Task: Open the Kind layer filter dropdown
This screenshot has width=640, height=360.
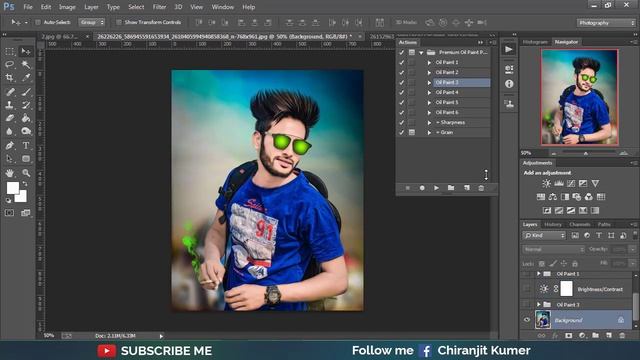Action: click(544, 236)
